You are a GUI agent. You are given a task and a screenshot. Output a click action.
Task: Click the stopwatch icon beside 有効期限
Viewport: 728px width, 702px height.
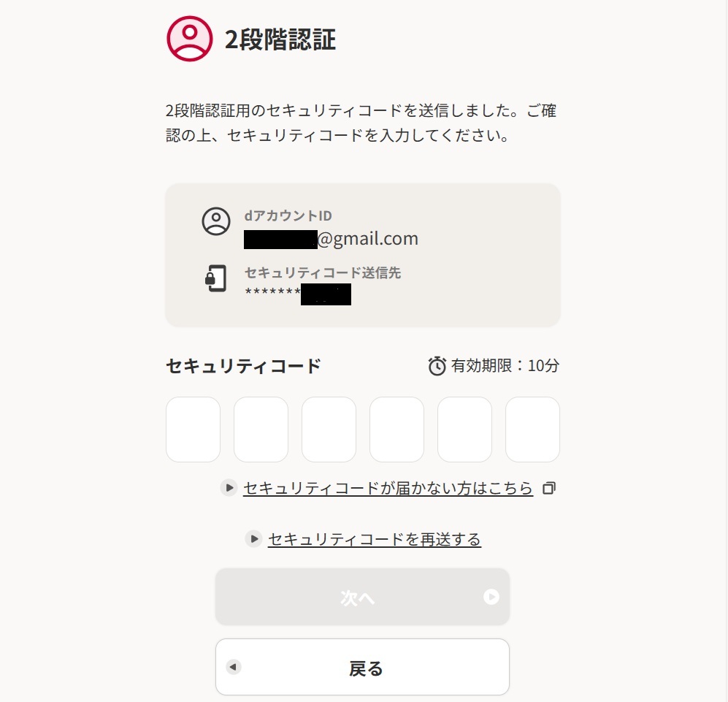437,366
